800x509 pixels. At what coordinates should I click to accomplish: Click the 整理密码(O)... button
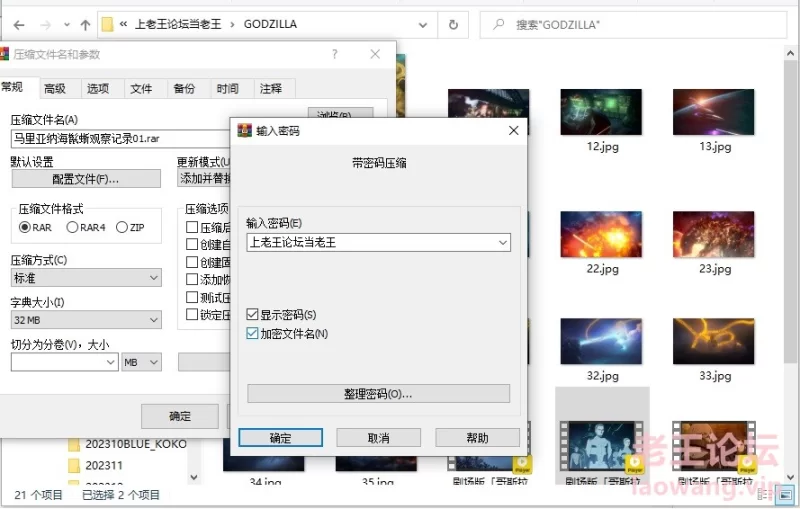[378, 394]
